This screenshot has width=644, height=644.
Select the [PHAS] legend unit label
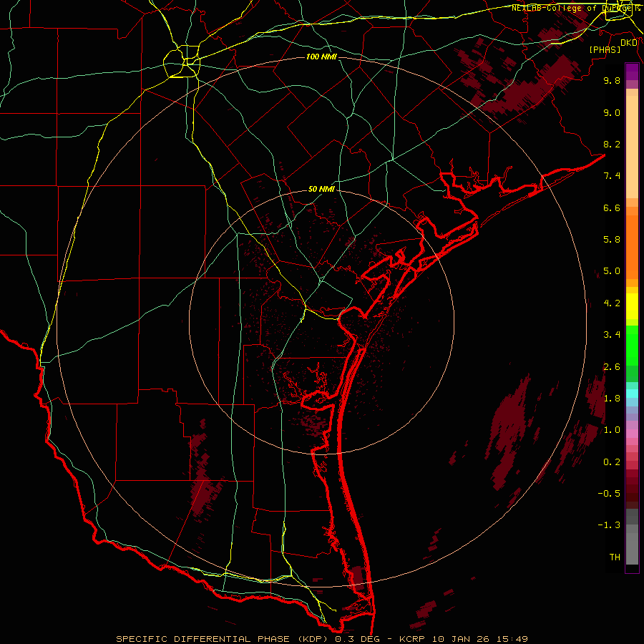[605, 49]
